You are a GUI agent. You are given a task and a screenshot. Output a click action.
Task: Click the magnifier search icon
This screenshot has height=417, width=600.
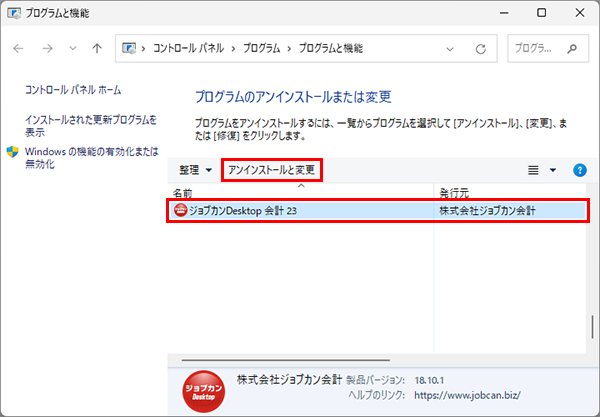(x=572, y=49)
